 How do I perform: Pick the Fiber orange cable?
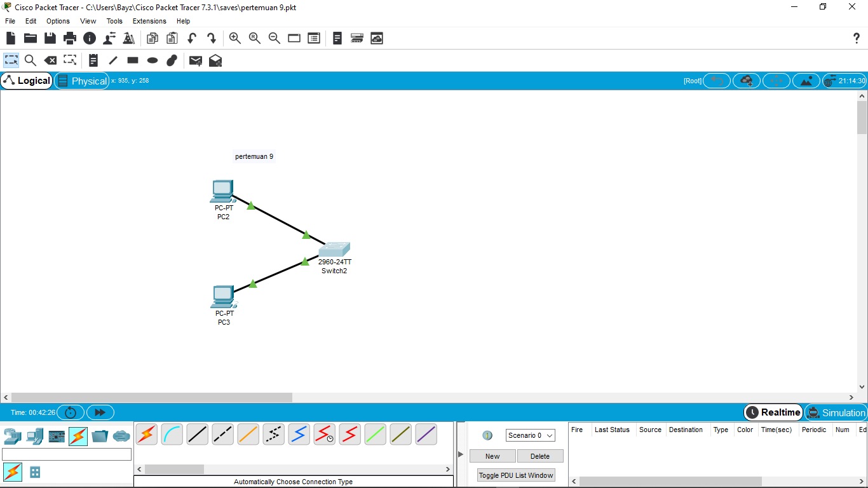(248, 435)
